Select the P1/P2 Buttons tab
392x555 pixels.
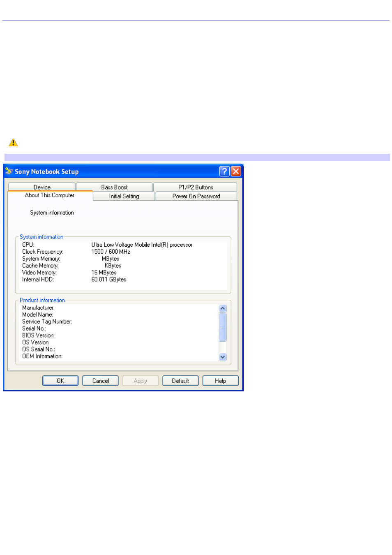(196, 187)
